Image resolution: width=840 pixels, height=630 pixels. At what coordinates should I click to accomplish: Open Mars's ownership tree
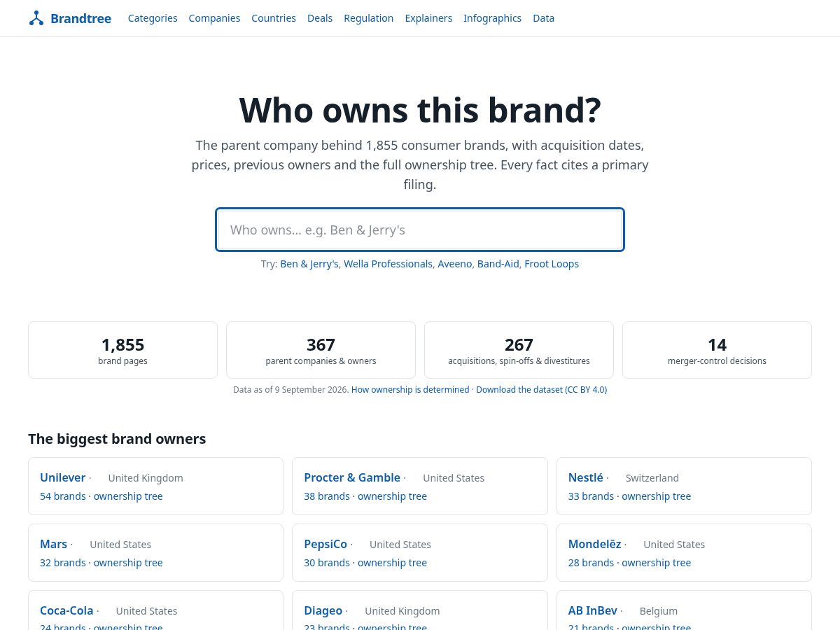(x=128, y=563)
